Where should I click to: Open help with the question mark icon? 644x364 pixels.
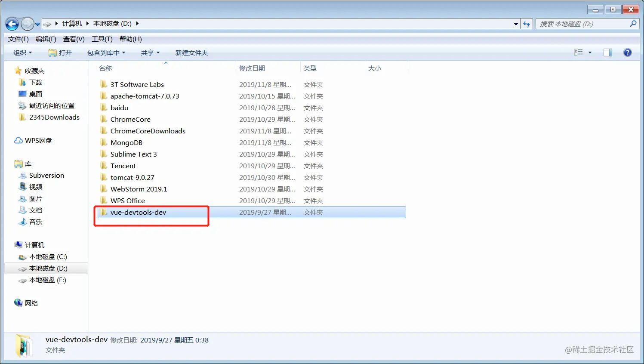pyautogui.click(x=628, y=52)
